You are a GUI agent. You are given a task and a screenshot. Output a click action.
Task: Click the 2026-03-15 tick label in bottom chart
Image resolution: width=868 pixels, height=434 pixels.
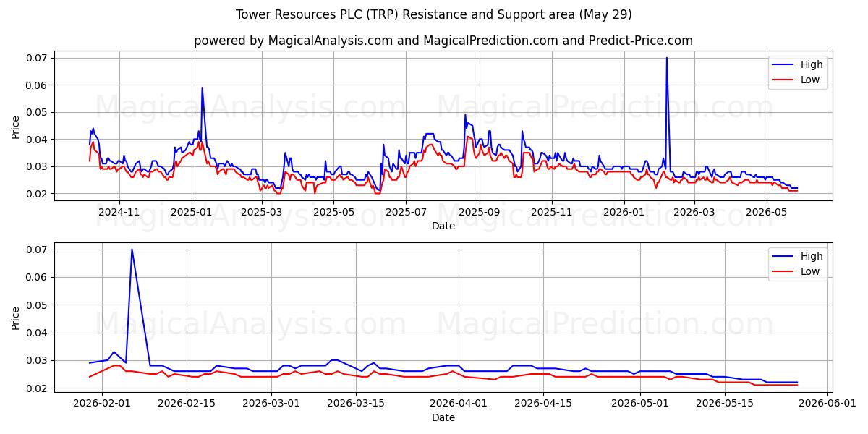(x=356, y=404)
